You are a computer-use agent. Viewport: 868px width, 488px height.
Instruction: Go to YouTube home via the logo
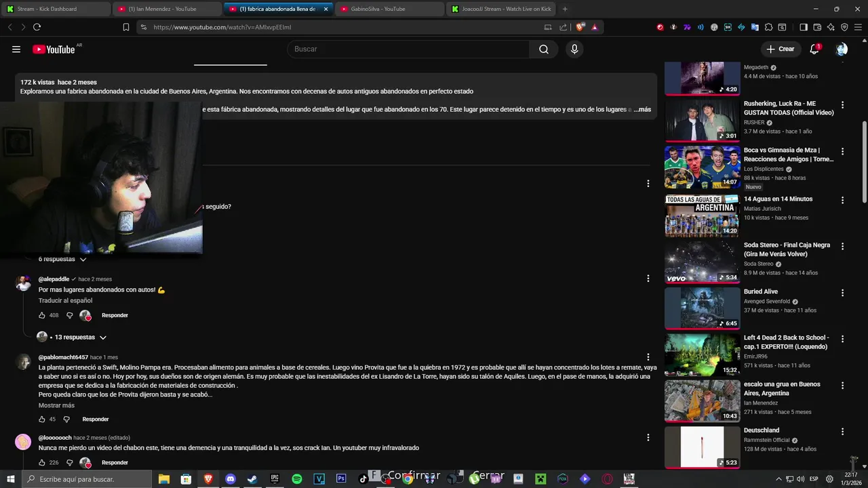coord(54,49)
